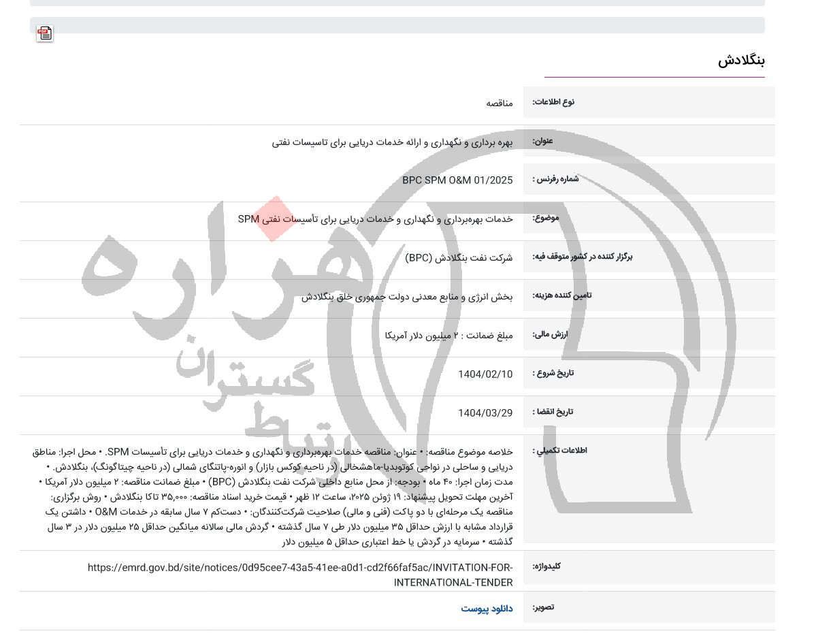Click the تامین کننده هزینه field label
The image size is (818, 644).
pos(561,295)
